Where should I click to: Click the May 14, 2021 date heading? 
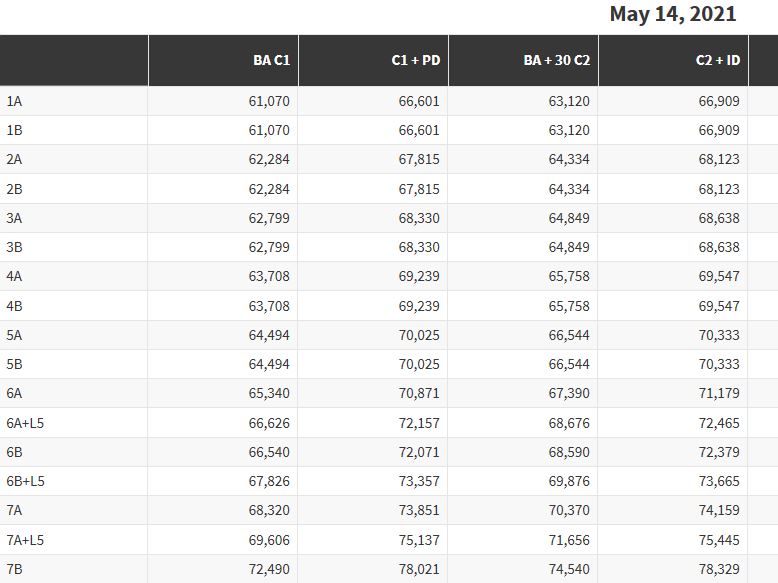tap(673, 14)
